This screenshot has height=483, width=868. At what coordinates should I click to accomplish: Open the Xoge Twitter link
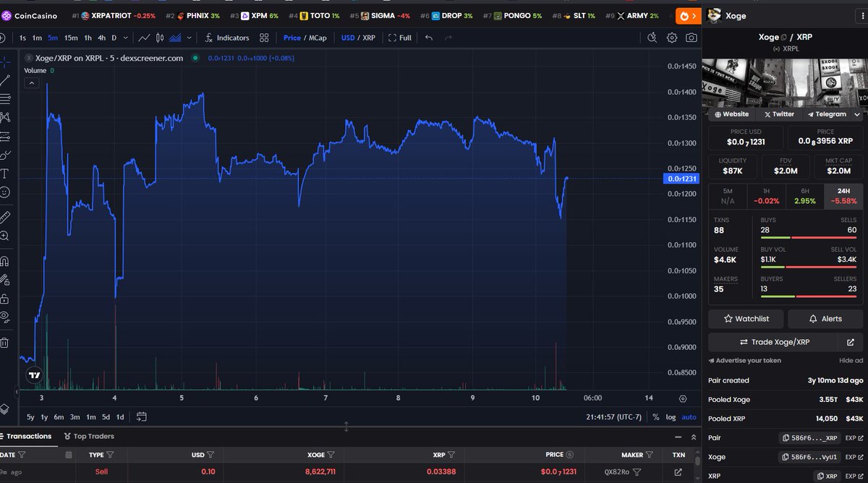click(779, 114)
